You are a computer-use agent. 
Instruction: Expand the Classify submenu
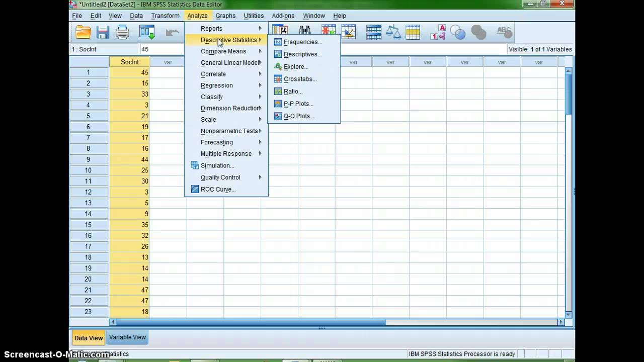click(226, 97)
